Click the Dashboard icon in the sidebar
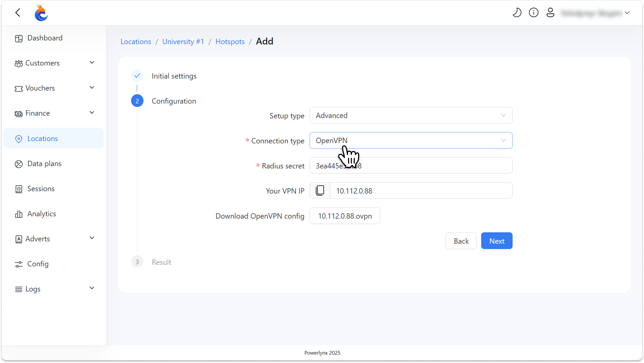 (19, 38)
